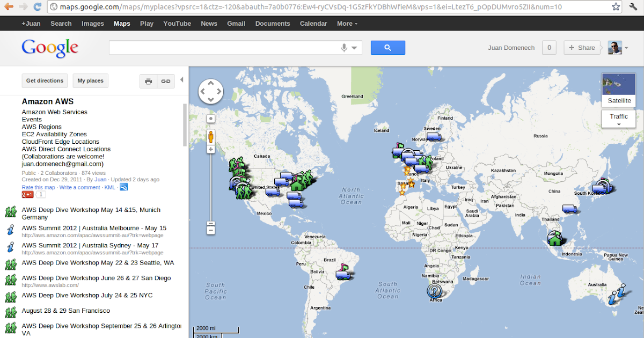Select the Print icon above the sidebar
This screenshot has height=338, width=644.
[148, 81]
